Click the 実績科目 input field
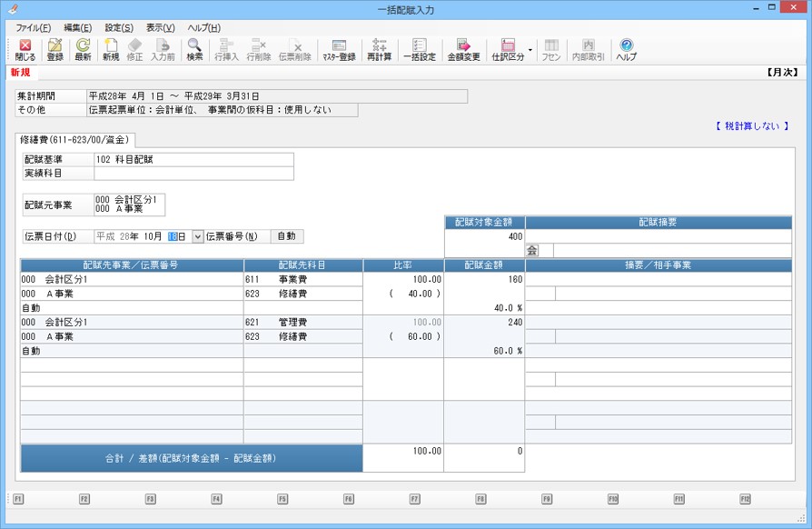The image size is (812, 529). [x=193, y=173]
